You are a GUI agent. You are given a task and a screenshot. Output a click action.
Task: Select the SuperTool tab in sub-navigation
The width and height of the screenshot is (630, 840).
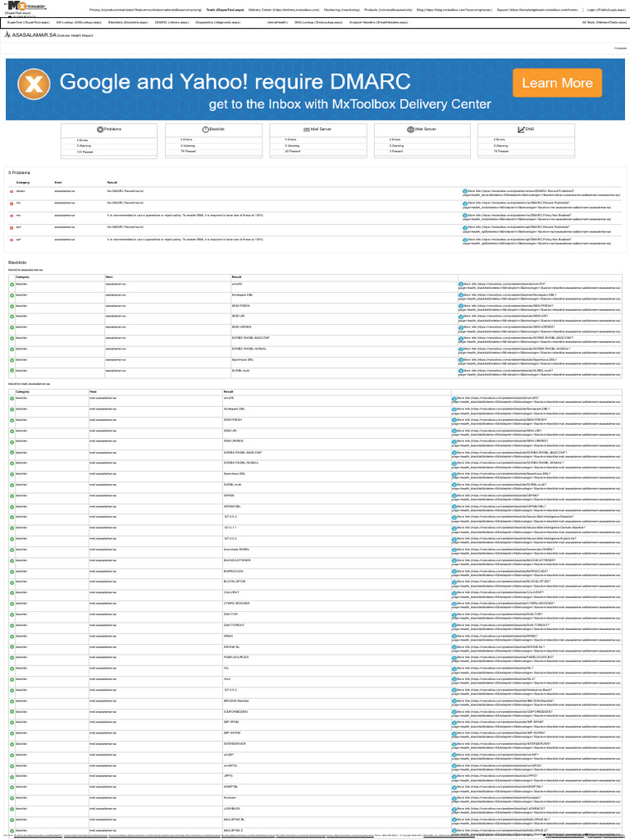[x=29, y=22]
